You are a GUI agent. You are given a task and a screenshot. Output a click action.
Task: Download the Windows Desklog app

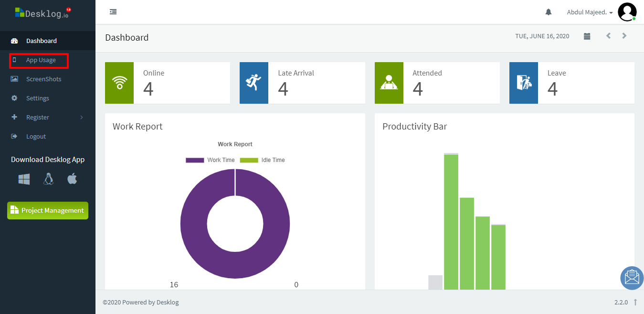click(24, 179)
